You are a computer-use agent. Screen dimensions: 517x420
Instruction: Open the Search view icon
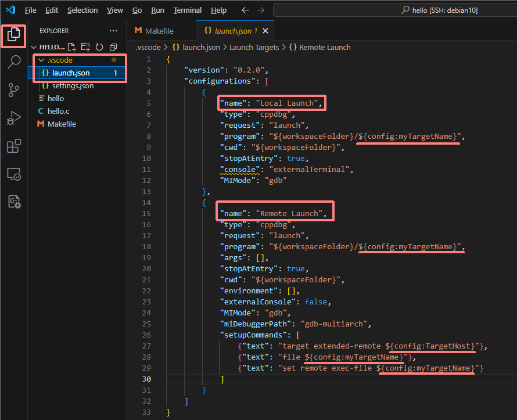[x=13, y=62]
